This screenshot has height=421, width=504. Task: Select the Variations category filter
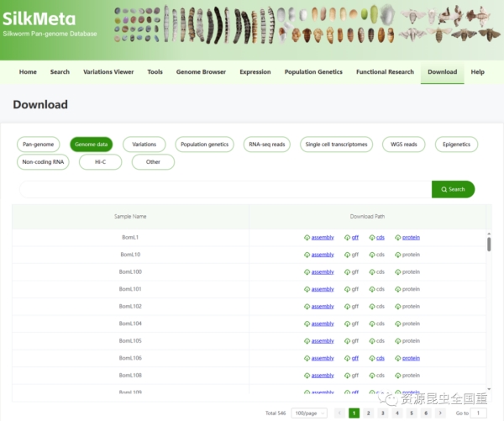[144, 145]
